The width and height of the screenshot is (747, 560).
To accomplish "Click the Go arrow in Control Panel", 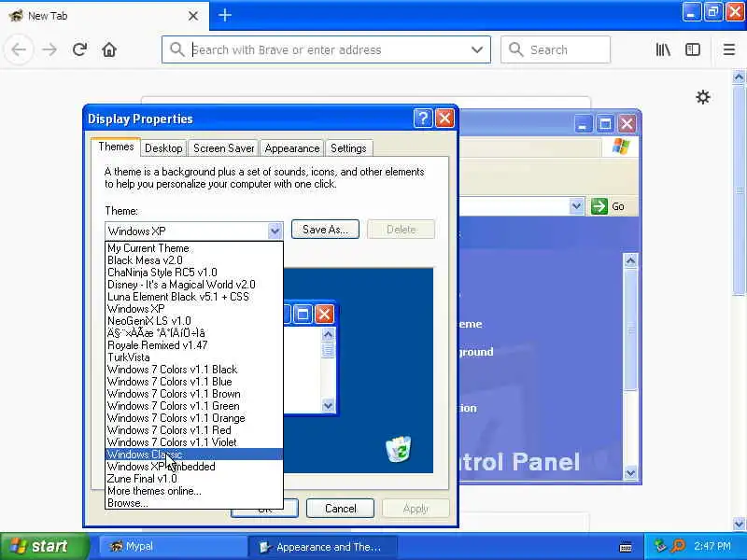I will click(599, 206).
